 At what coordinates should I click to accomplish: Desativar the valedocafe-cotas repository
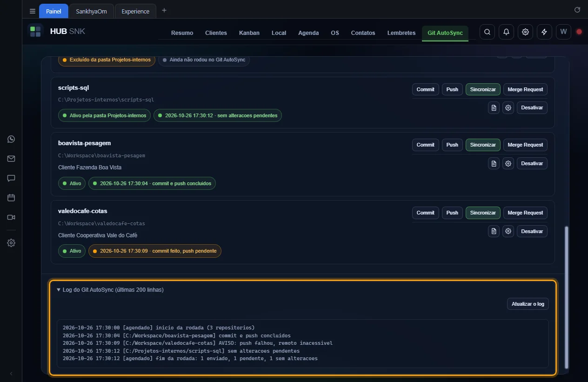point(532,231)
